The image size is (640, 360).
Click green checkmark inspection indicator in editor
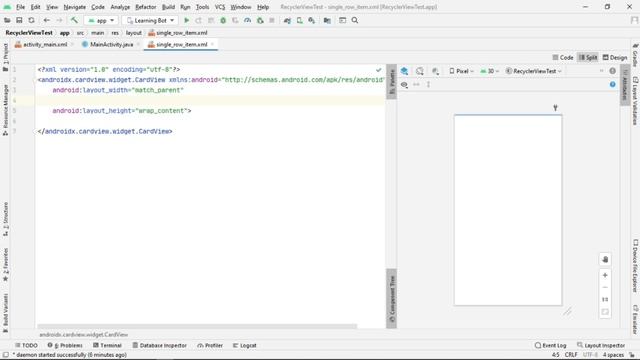[x=378, y=70]
